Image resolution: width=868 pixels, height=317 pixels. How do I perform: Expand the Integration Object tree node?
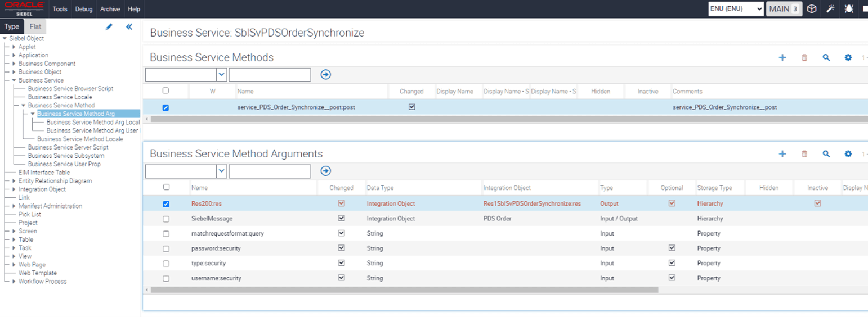pyautogui.click(x=14, y=189)
